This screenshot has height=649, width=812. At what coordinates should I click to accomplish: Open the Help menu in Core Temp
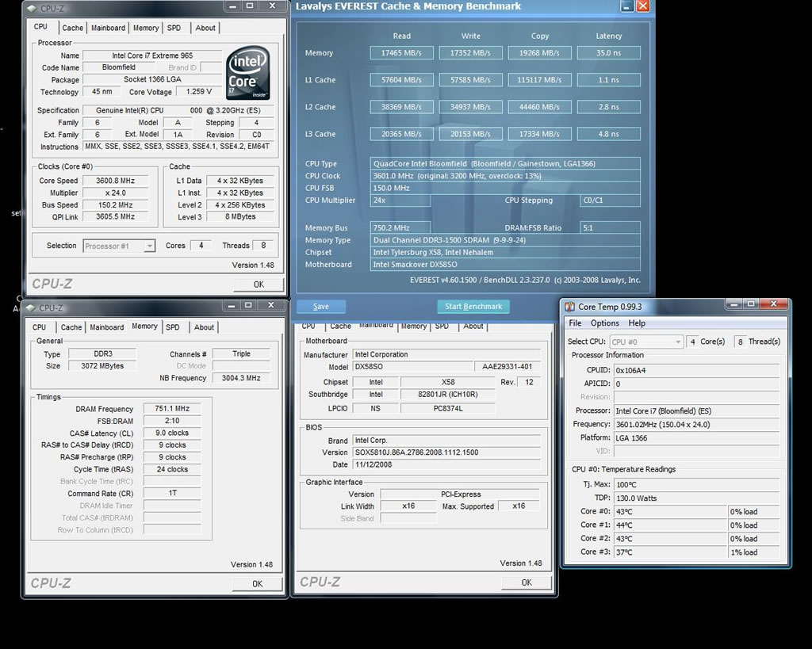pos(637,323)
